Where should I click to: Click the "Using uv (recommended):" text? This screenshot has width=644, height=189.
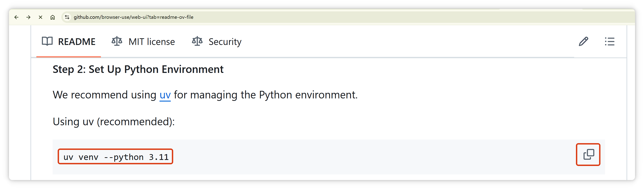[114, 122]
